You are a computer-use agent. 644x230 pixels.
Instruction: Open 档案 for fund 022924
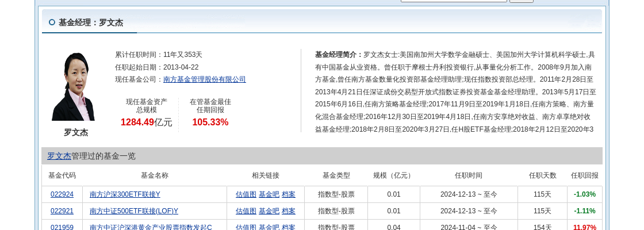[289, 194]
